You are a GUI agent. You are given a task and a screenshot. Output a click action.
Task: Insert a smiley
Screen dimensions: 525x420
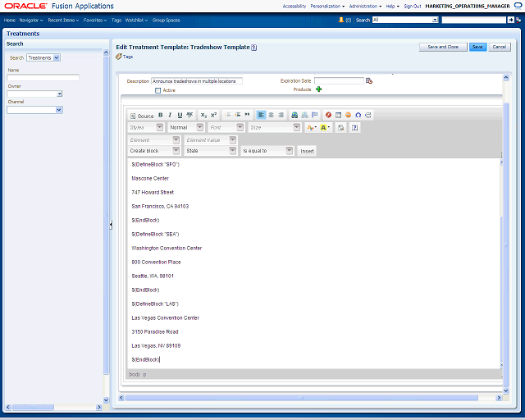click(348, 115)
